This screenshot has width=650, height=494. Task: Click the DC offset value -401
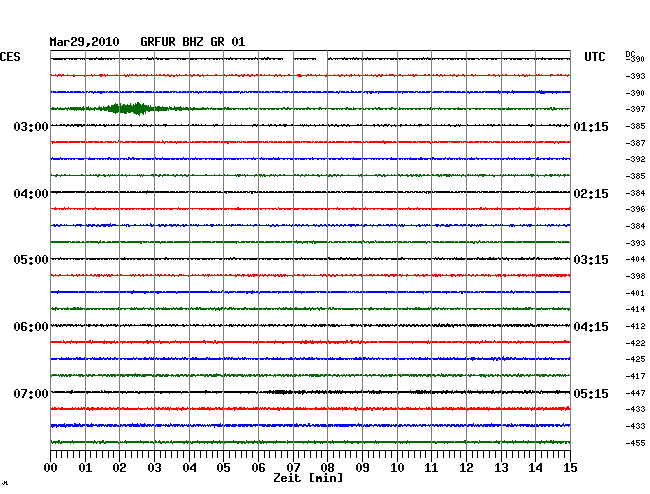coord(635,293)
